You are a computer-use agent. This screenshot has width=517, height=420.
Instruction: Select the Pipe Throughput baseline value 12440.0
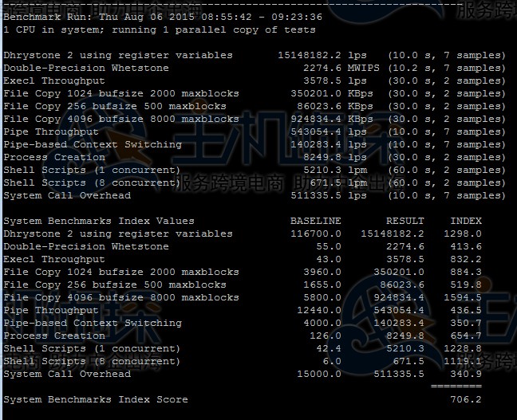pos(318,310)
